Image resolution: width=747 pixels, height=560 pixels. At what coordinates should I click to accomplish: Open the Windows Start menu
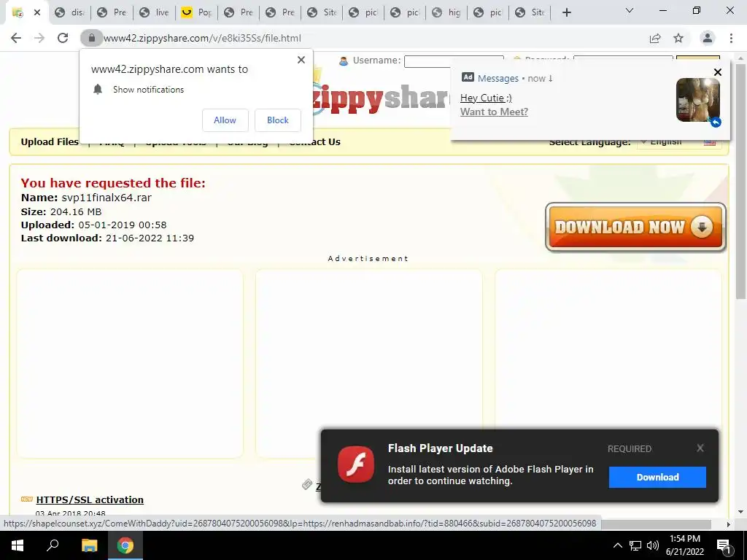coord(18,545)
